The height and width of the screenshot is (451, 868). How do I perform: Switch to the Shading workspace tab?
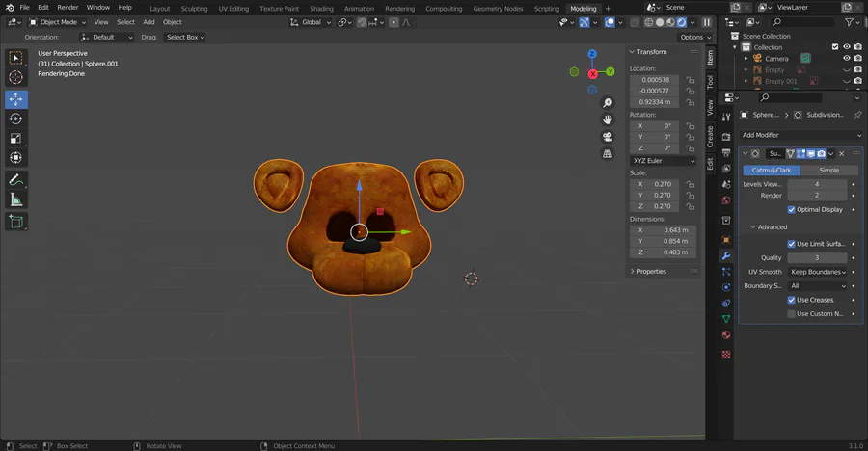321,9
